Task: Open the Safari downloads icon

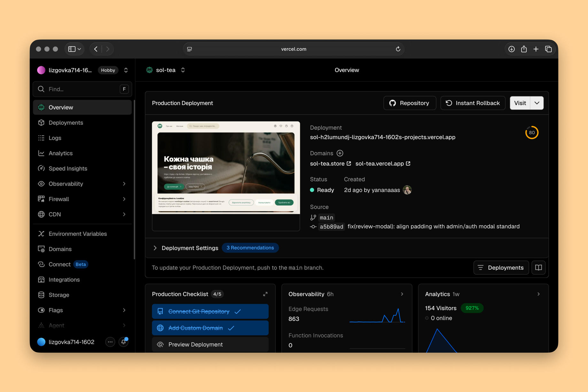Action: [512, 49]
